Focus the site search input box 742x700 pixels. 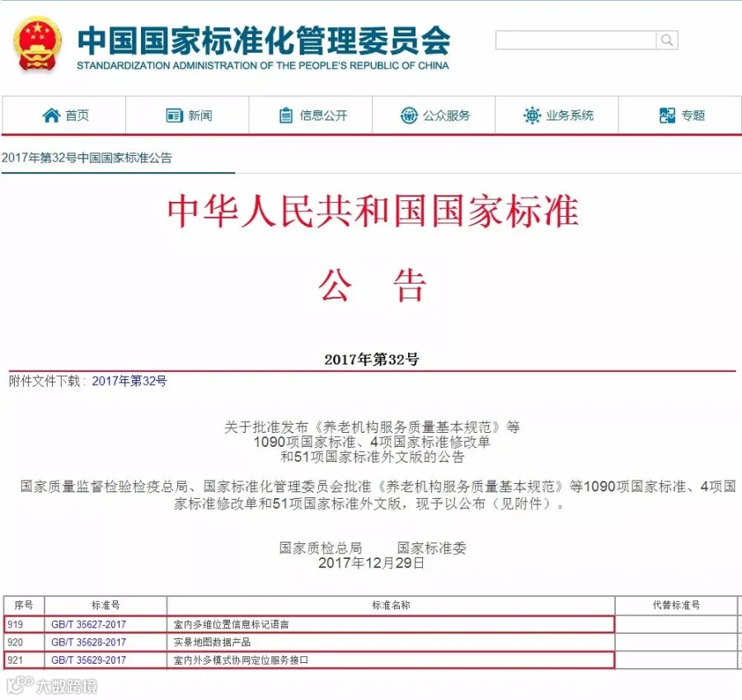pyautogui.click(x=576, y=40)
